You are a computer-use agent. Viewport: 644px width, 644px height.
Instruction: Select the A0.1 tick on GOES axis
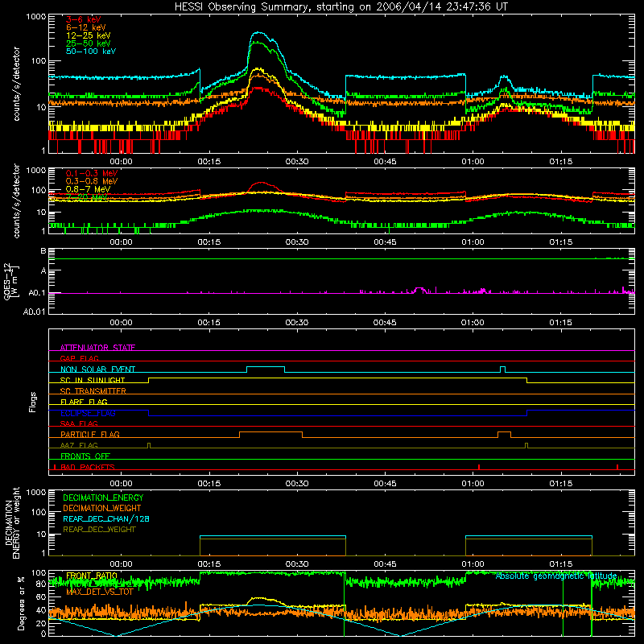[37, 293]
